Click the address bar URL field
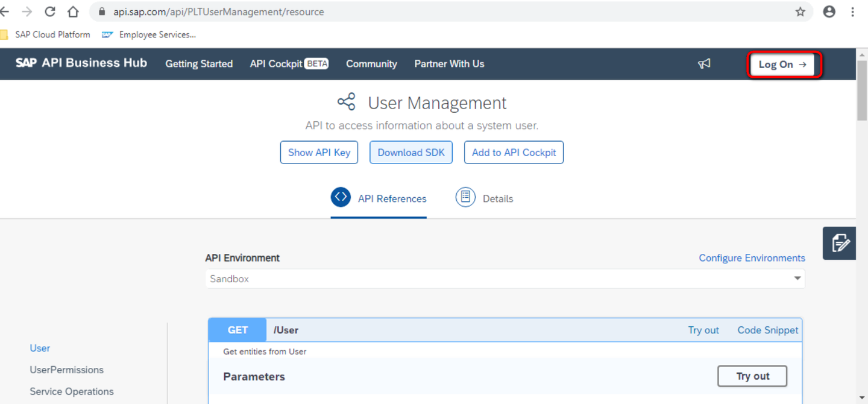 (x=241, y=11)
